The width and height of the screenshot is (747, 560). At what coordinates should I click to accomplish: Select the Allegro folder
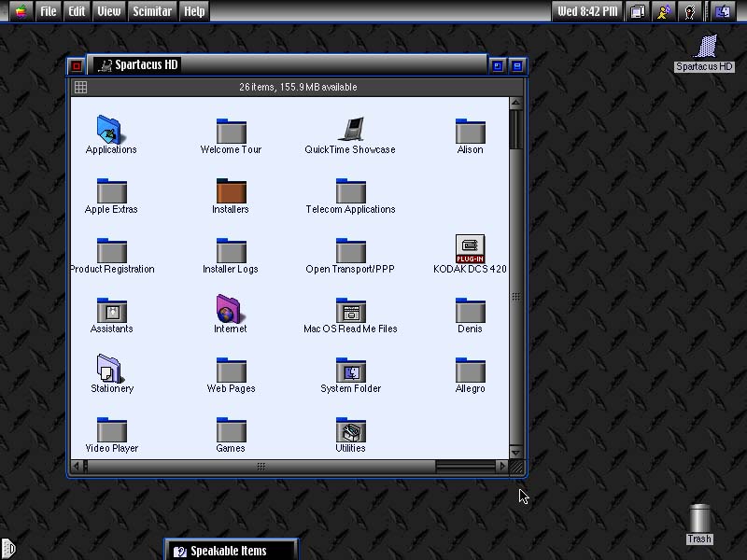click(471, 370)
